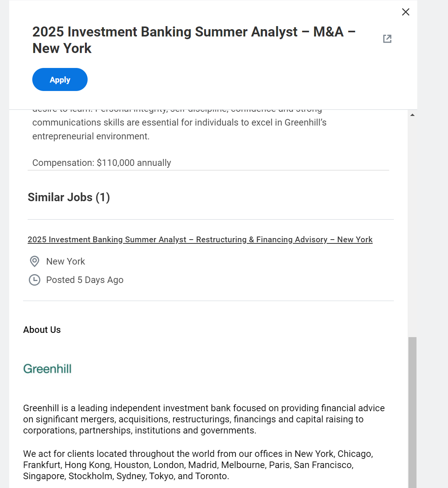
Task: Click the vertical scrollbar thumb
Action: (412, 411)
